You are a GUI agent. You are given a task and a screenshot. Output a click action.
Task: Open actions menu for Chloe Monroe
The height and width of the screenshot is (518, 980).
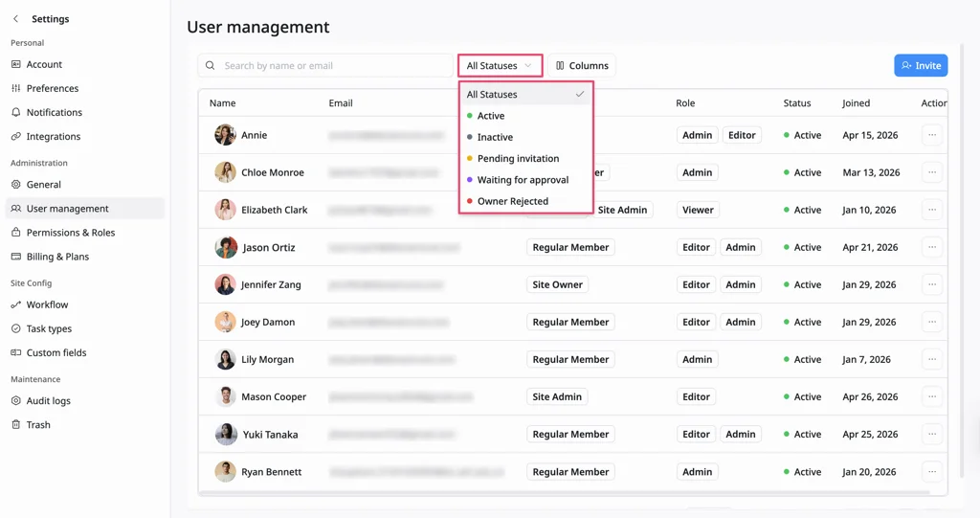tap(932, 172)
